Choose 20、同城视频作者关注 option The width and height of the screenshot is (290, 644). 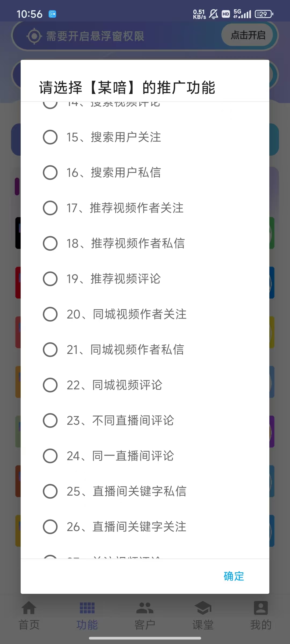[x=50, y=314]
